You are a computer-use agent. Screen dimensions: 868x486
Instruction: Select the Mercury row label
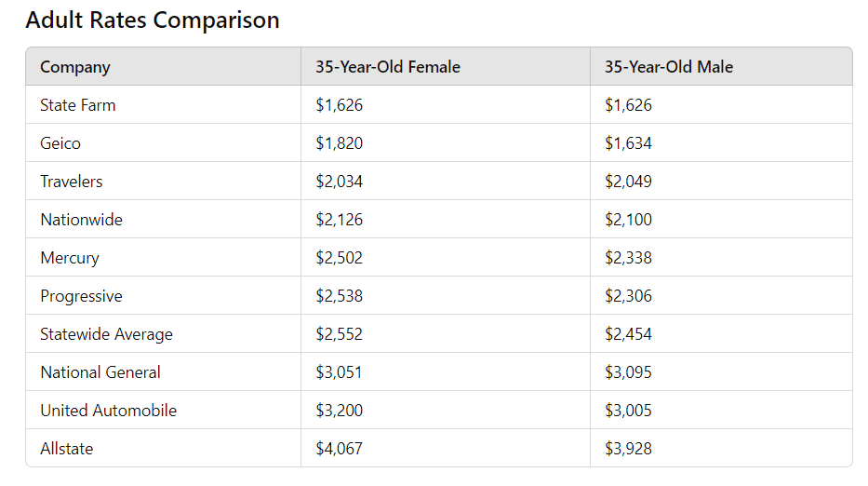(70, 258)
